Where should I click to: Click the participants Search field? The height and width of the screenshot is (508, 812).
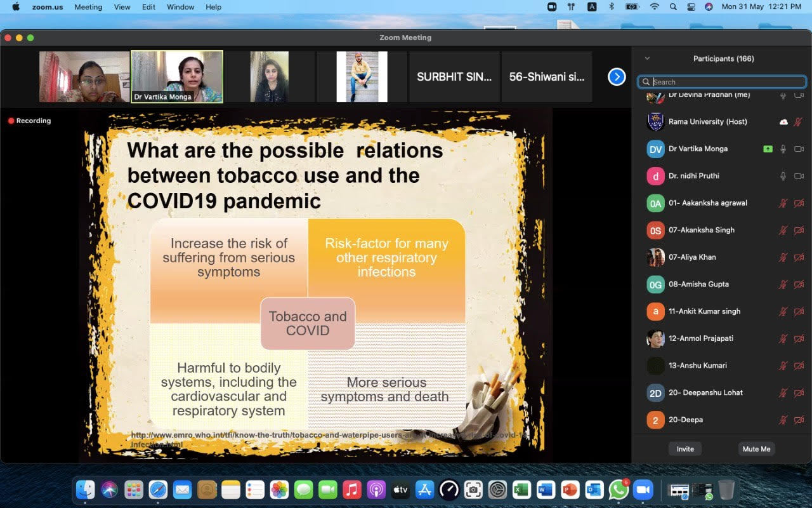pos(722,82)
